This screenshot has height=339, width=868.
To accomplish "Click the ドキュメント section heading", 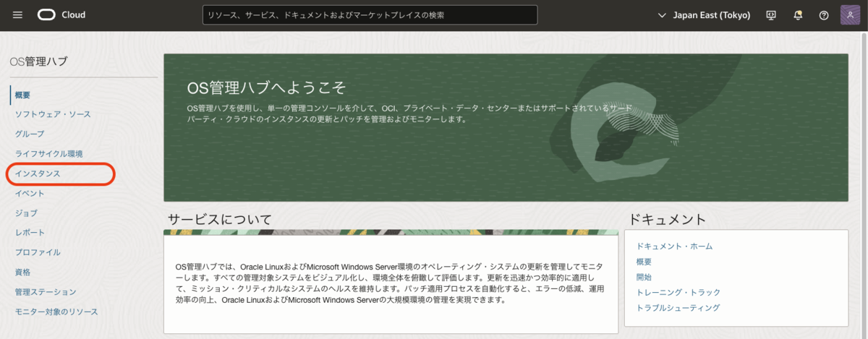I will click(667, 218).
